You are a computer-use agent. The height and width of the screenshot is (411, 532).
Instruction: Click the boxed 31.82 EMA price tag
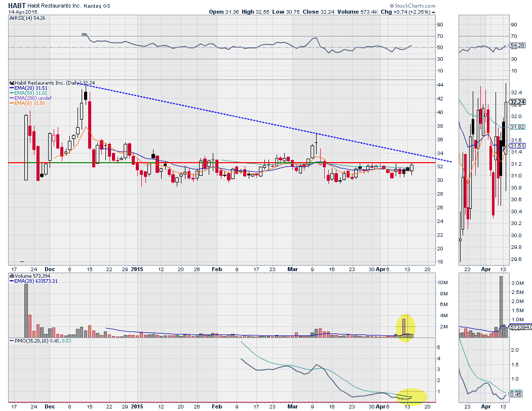pyautogui.click(x=517, y=127)
